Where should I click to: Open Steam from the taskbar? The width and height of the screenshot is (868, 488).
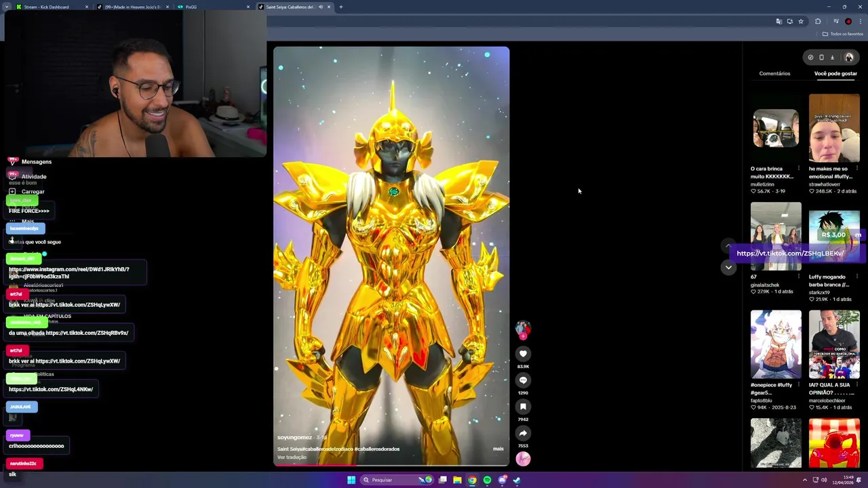[x=517, y=480]
